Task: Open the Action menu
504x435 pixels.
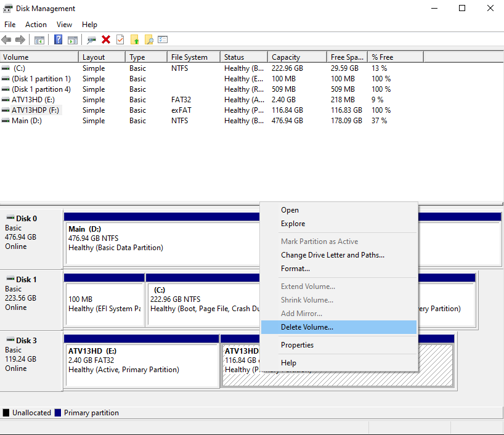Action: pos(36,25)
